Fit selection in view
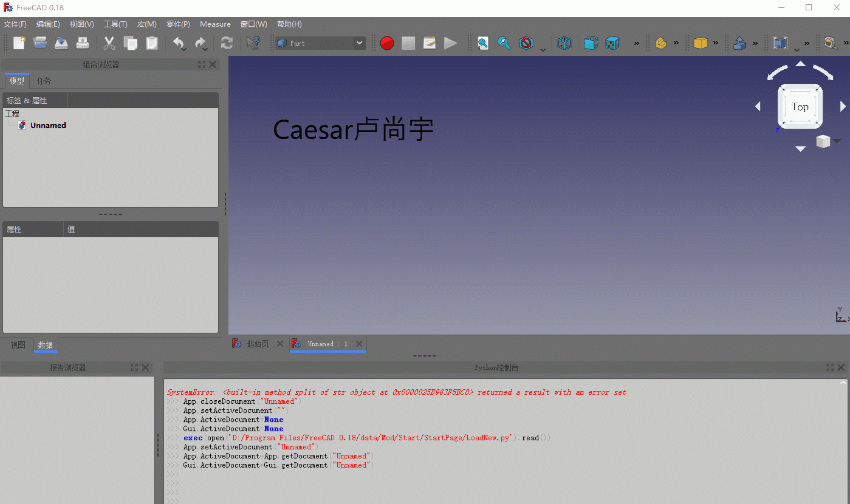Viewport: 850px width, 504px height. click(x=504, y=43)
